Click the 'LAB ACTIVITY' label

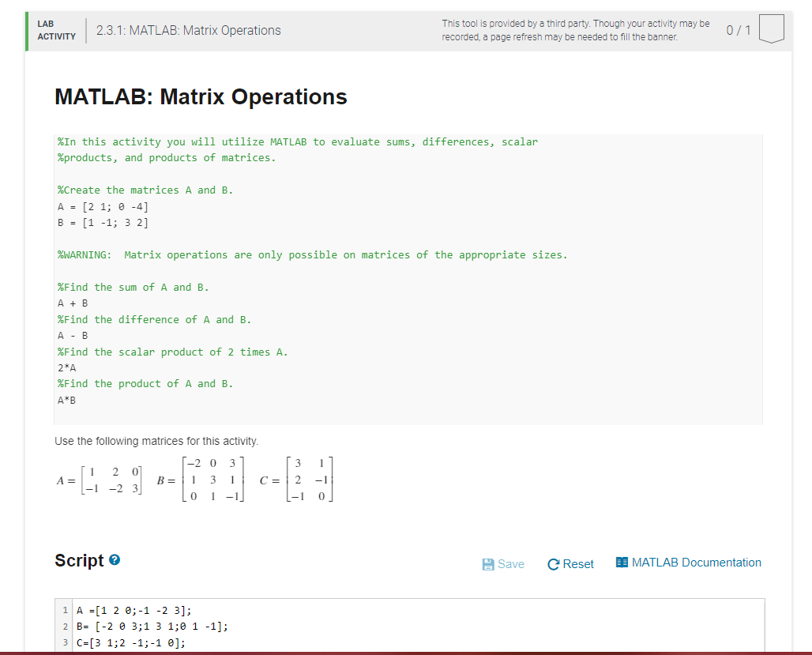pyautogui.click(x=56, y=30)
